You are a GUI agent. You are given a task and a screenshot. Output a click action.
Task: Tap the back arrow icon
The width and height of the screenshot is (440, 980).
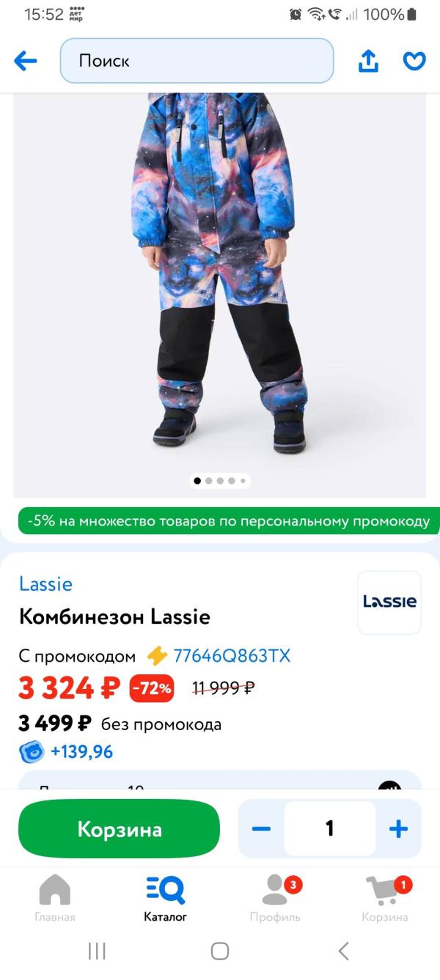click(26, 61)
